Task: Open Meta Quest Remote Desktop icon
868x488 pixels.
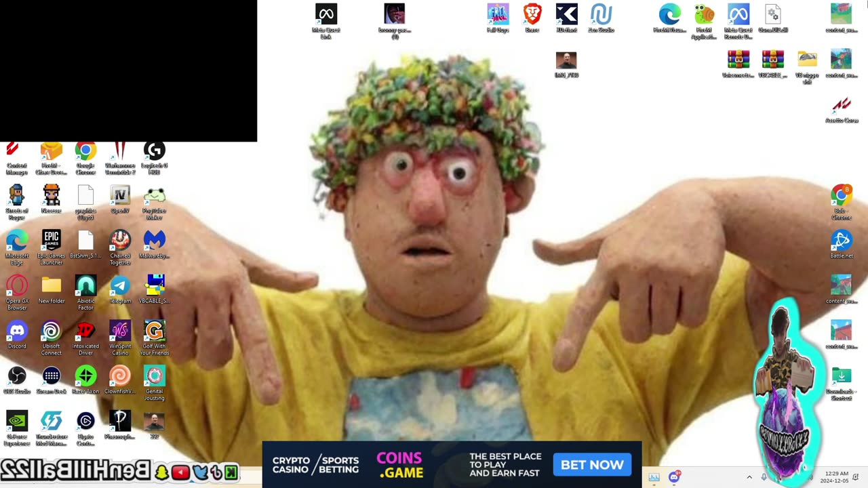Action: (738, 21)
